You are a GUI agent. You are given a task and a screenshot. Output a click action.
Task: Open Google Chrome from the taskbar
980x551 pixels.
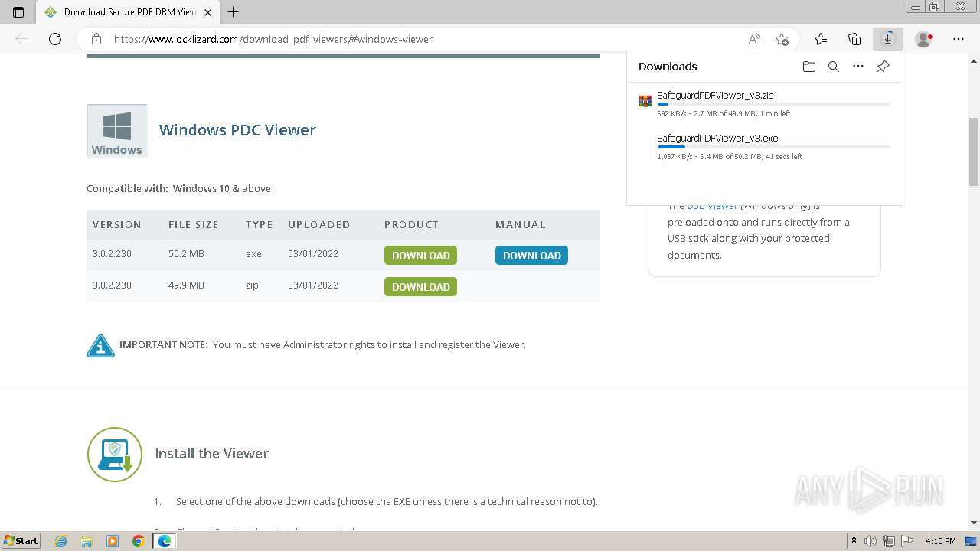click(x=139, y=541)
